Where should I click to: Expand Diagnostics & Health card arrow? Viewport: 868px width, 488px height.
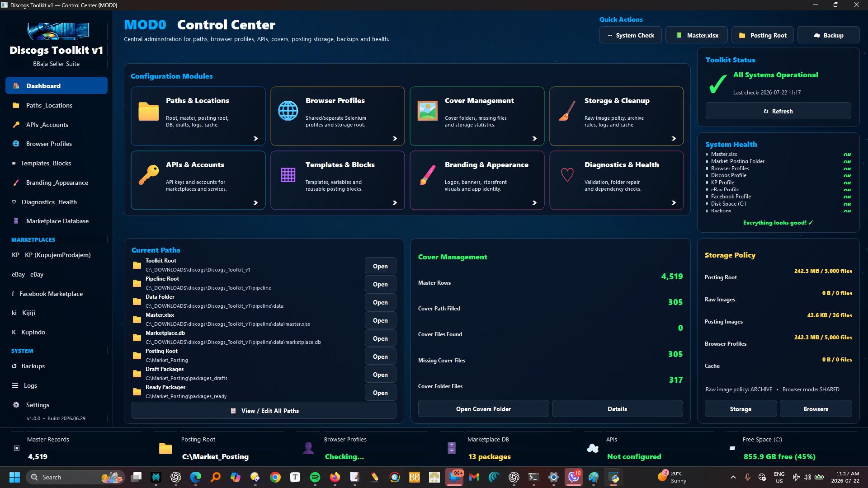click(674, 203)
